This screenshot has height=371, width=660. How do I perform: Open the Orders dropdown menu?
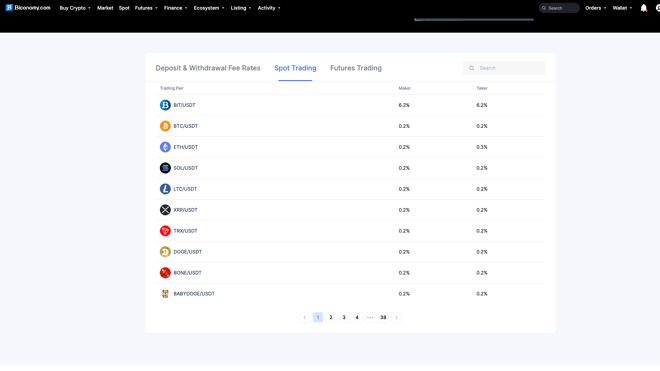tap(596, 8)
